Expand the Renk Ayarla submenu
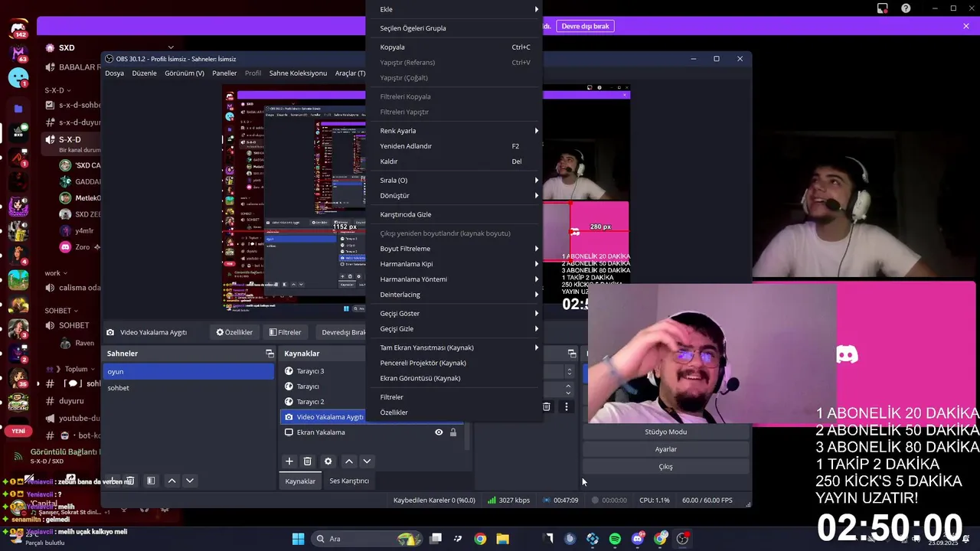The image size is (980, 551). click(454, 131)
